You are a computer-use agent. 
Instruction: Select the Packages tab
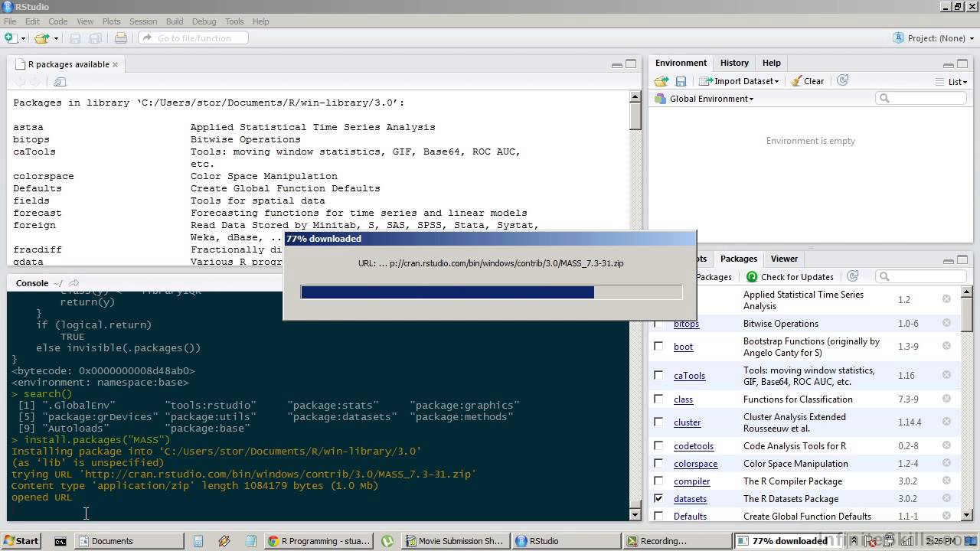pos(739,259)
